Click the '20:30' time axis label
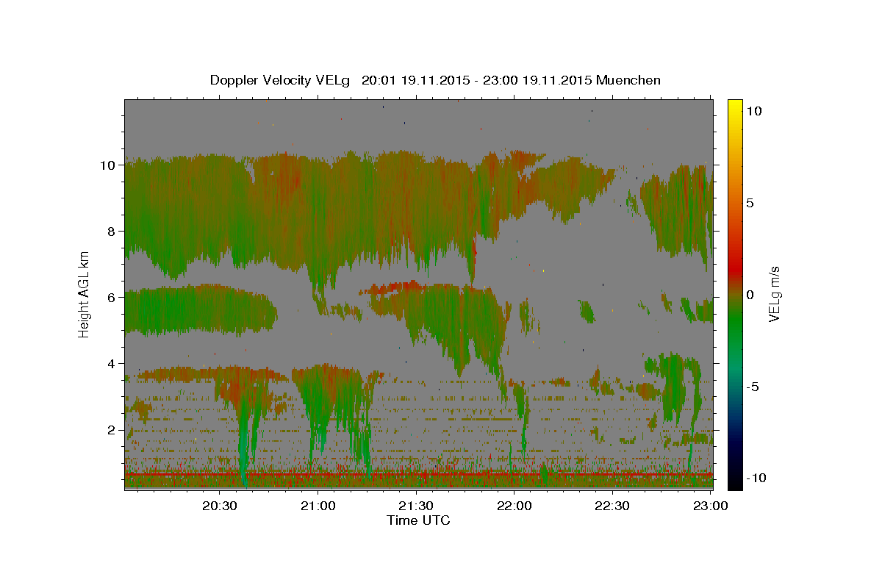This screenshot has width=882, height=588. click(219, 506)
